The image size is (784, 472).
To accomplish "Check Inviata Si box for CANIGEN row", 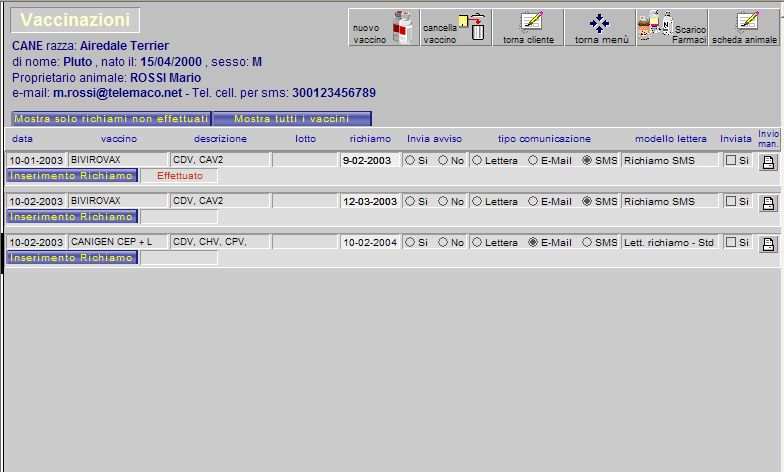I will (x=730, y=242).
